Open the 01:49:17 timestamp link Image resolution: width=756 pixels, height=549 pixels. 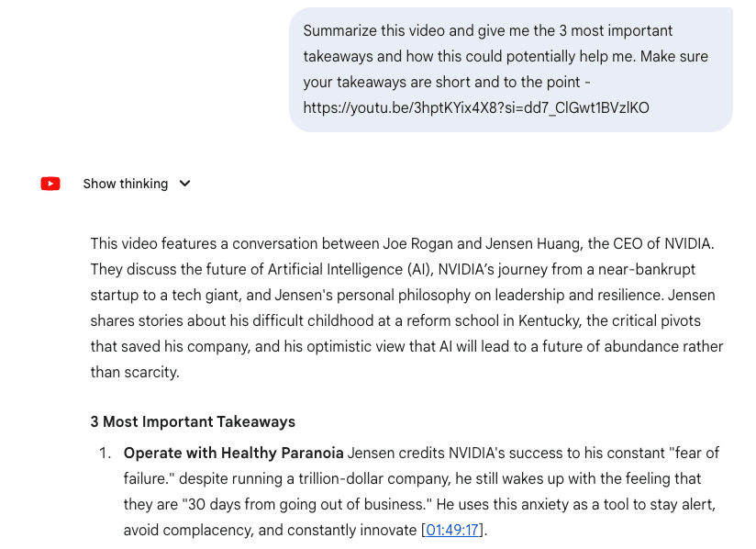(452, 530)
